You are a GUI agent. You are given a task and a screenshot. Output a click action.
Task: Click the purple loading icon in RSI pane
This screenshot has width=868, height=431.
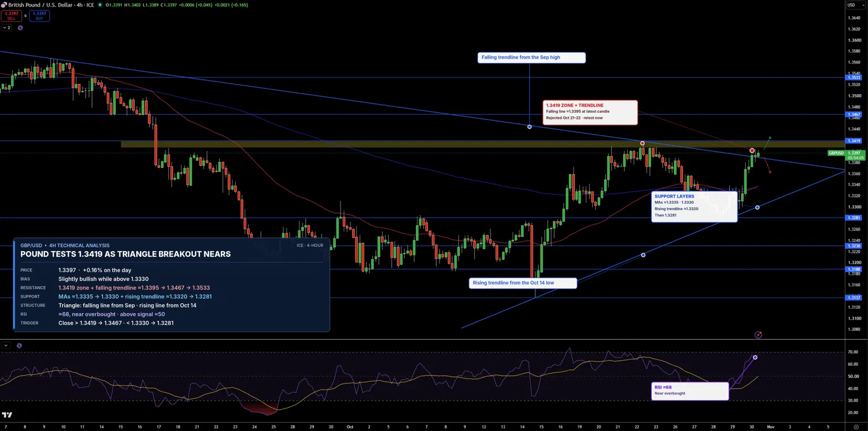(19, 345)
